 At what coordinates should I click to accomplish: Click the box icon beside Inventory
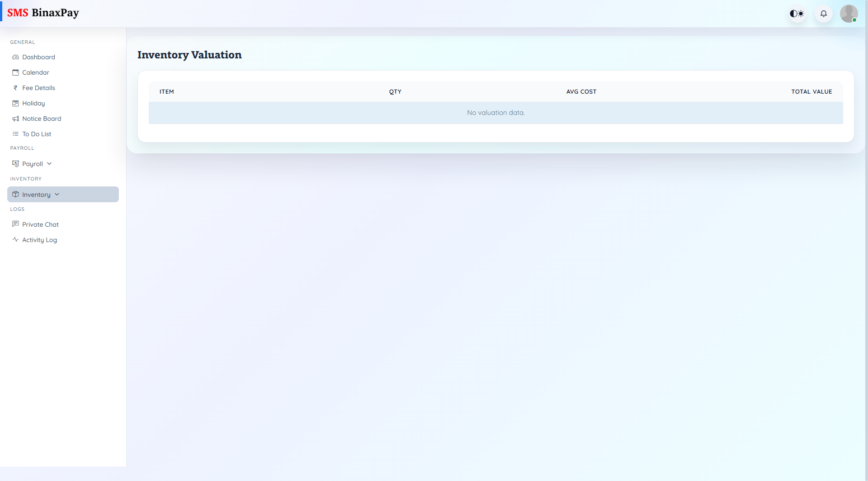15,194
